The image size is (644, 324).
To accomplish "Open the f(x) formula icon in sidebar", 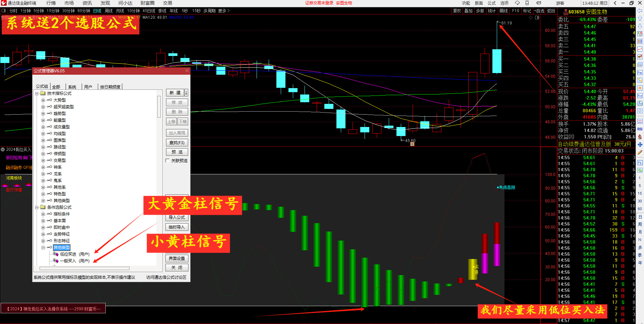I will point(640,103).
